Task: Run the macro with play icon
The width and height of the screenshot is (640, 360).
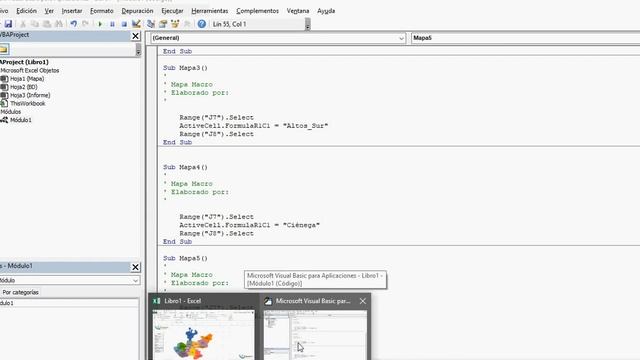Action: click(x=100, y=24)
